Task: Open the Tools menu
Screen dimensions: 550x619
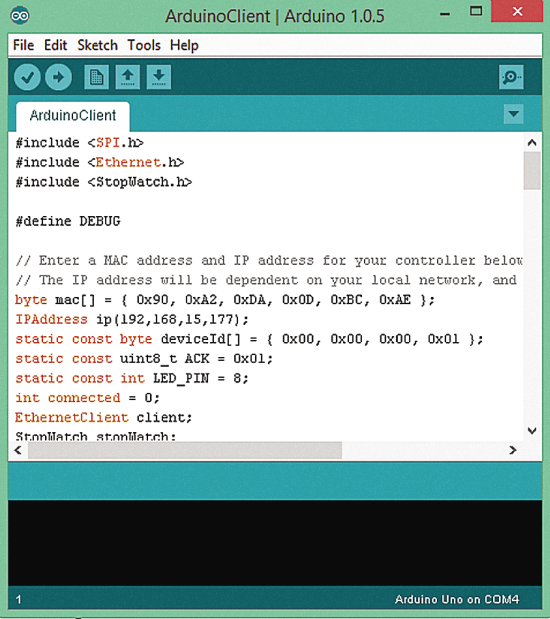Action: tap(144, 45)
